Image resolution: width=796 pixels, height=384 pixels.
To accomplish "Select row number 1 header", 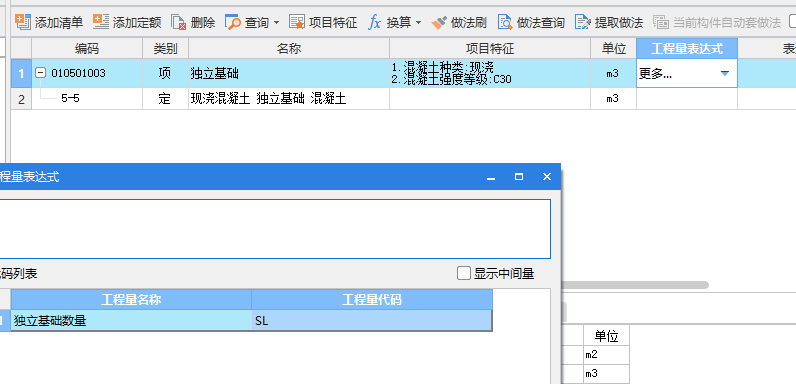I will click(x=21, y=74).
